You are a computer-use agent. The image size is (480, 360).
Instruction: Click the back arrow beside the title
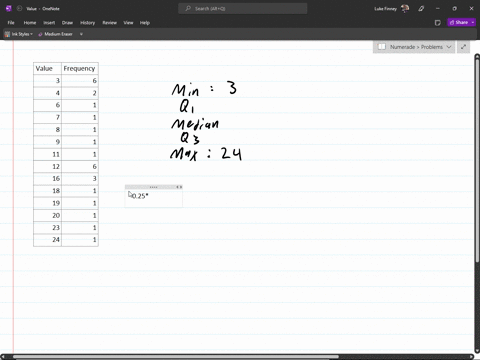(19, 9)
